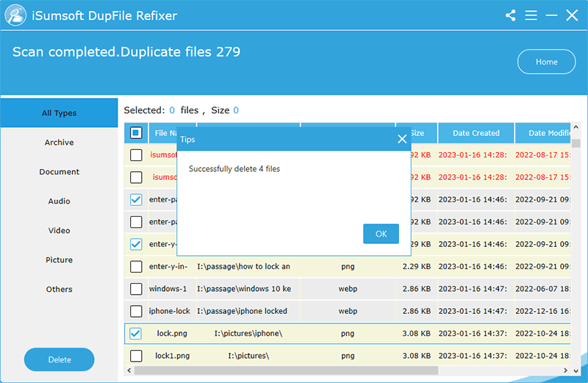Switch to the Archive category
Image resolution: width=588 pixels, height=383 pixels.
pyautogui.click(x=59, y=143)
